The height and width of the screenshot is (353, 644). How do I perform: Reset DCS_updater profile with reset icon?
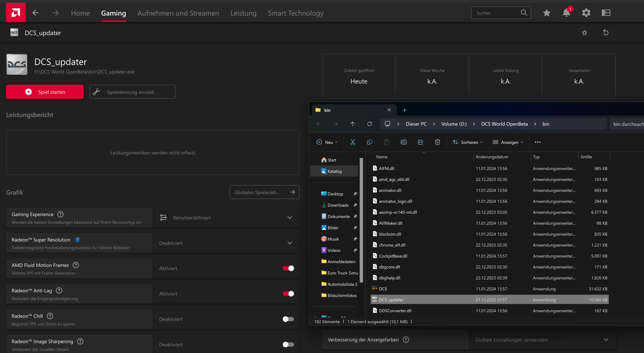tap(606, 32)
